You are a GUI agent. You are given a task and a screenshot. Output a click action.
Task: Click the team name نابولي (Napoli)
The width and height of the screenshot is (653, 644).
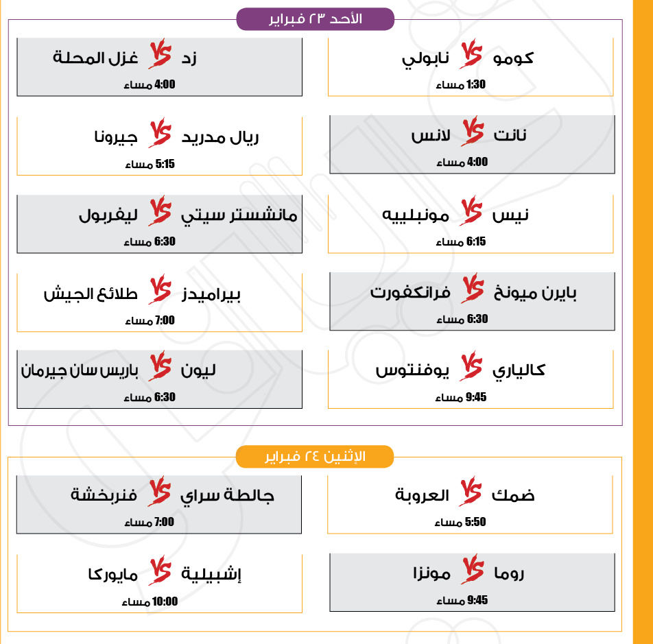(x=425, y=58)
